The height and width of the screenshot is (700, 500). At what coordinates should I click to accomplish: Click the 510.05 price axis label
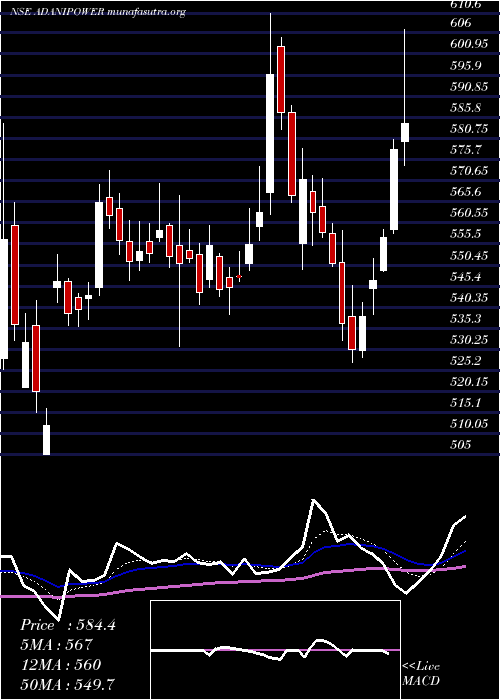469,424
